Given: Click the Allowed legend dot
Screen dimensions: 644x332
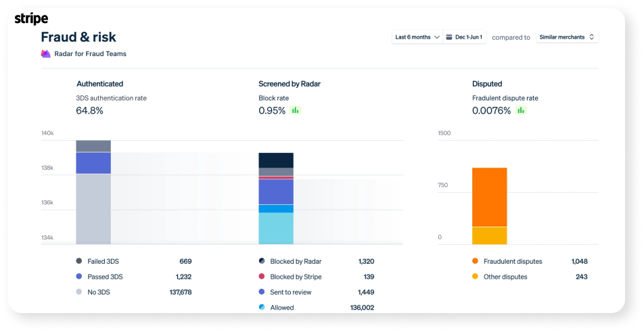Looking at the screenshot, I should (x=262, y=307).
